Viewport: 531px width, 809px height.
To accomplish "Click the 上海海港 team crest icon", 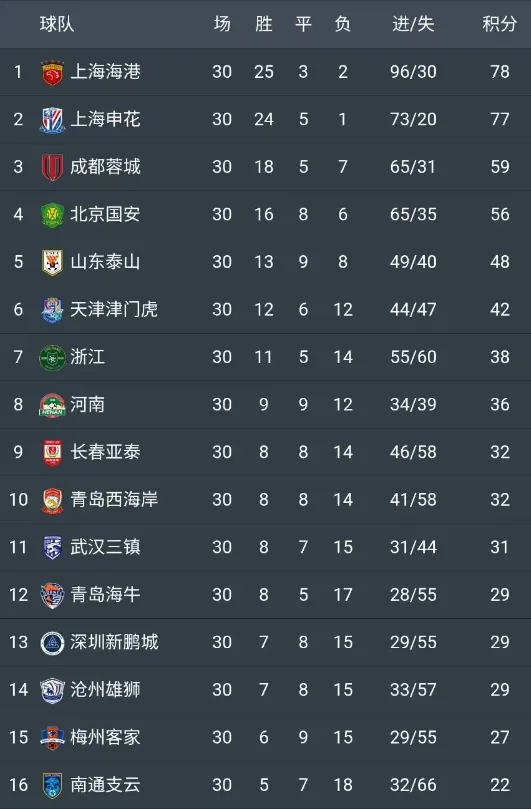I will click(52, 72).
